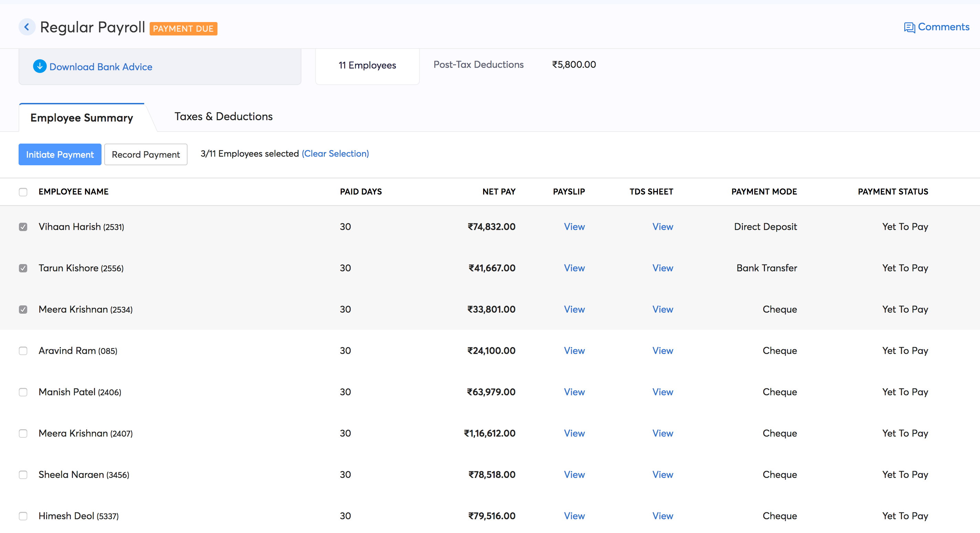Viewport: 980px width, 533px height.
Task: Check the Sheela Naraen row checkbox
Action: [x=23, y=475]
